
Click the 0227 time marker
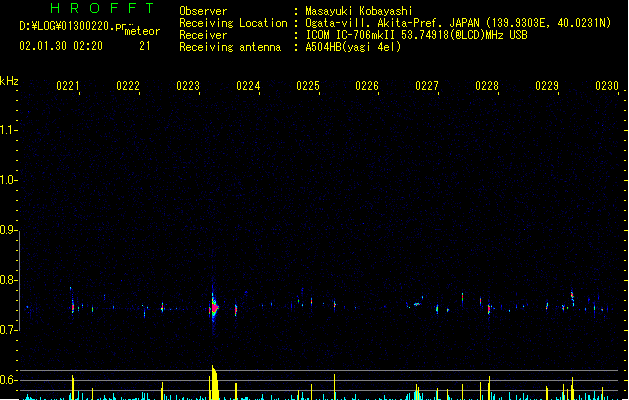pyautogui.click(x=427, y=86)
